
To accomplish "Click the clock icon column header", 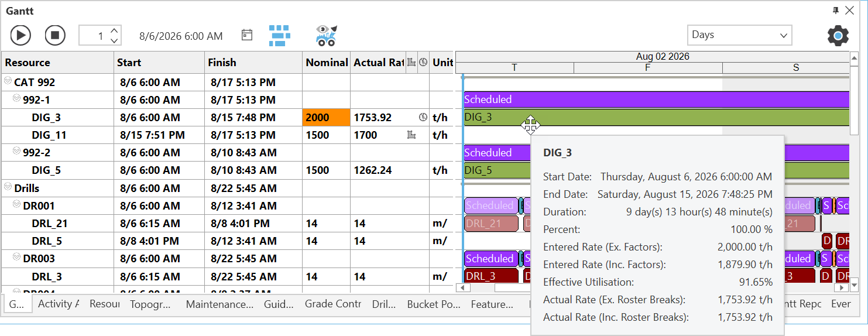I will point(423,62).
